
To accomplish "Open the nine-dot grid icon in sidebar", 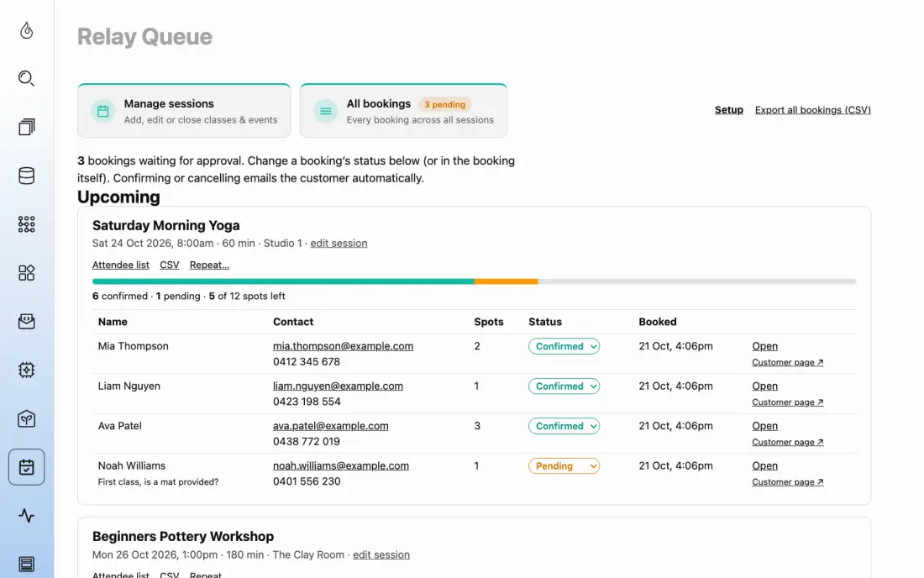I will (x=27, y=224).
